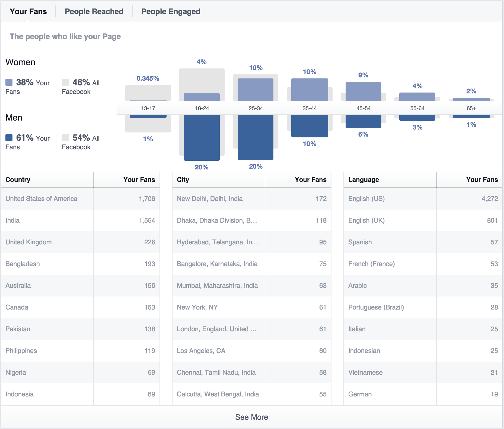The image size is (504, 429).
Task: Select the Philippines row
Action: (x=80, y=351)
